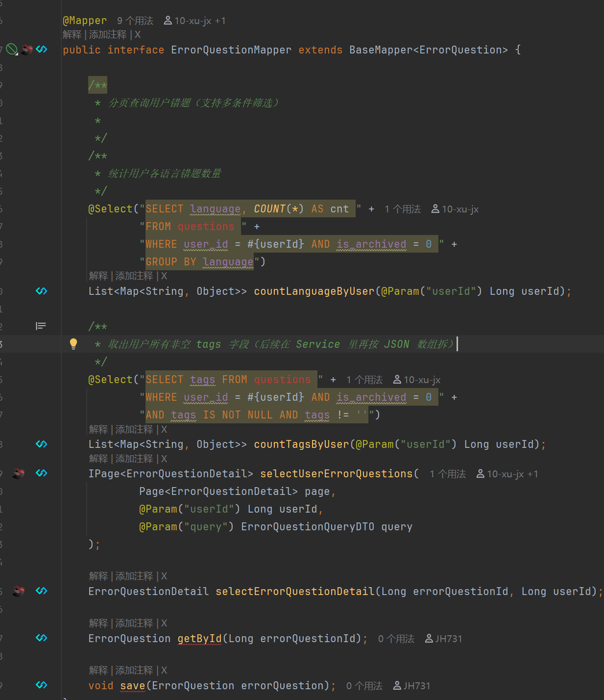Image resolution: width=604 pixels, height=700 pixels.
Task: Click 解释 above getById
Action: coord(98,623)
